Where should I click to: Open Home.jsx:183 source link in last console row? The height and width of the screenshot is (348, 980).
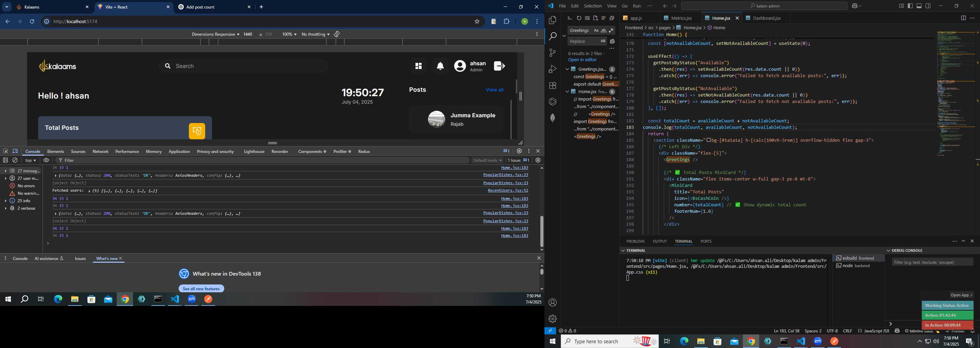tap(514, 236)
